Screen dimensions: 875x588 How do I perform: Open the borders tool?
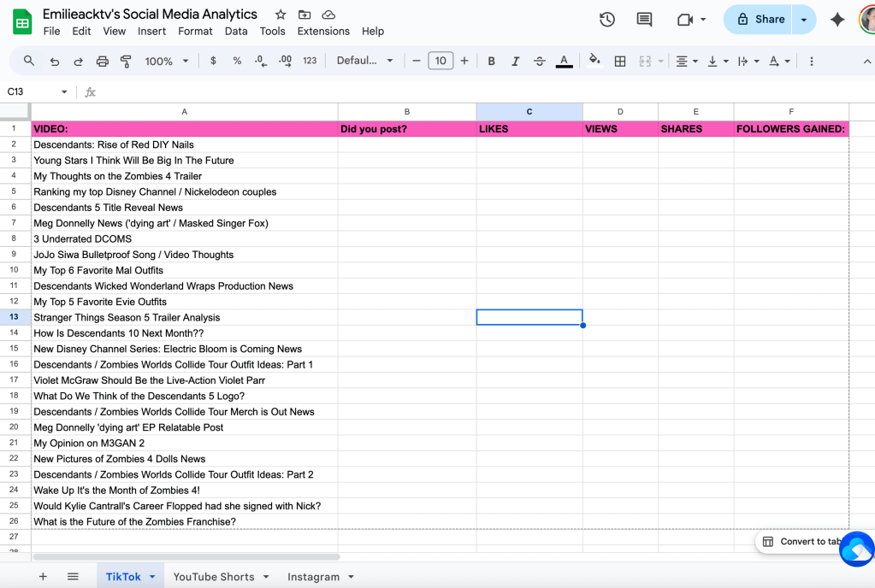[620, 61]
